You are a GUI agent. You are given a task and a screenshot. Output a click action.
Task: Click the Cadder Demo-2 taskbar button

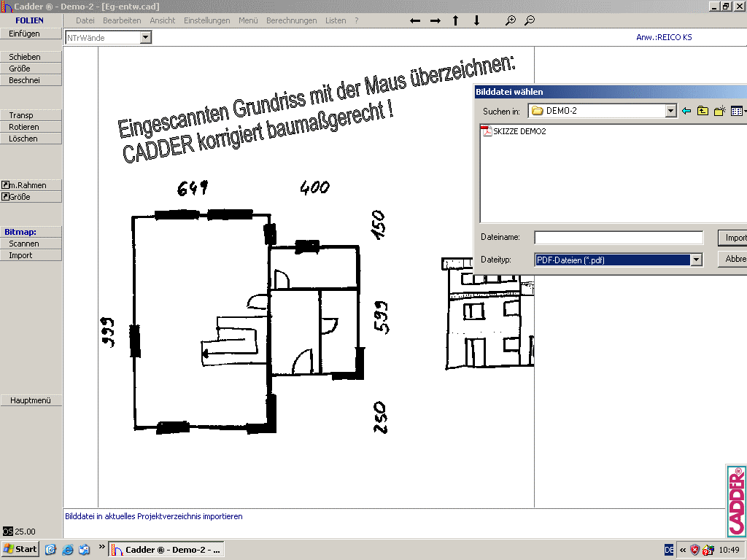(166, 550)
